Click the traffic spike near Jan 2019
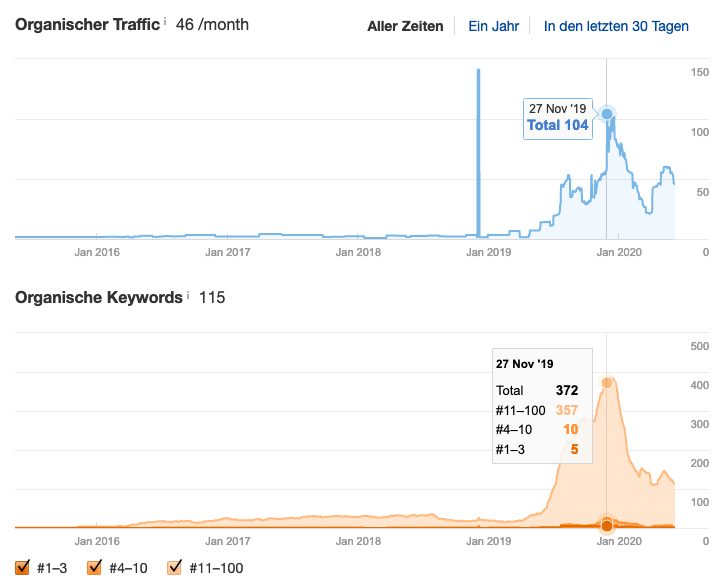Image resolution: width=723 pixels, height=583 pixels. 478,120
